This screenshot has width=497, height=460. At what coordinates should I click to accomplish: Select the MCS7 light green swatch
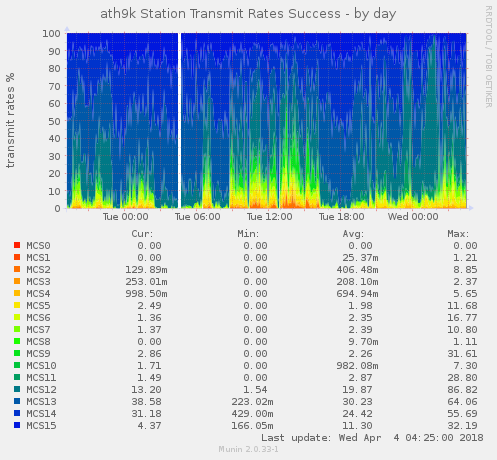coord(17,329)
